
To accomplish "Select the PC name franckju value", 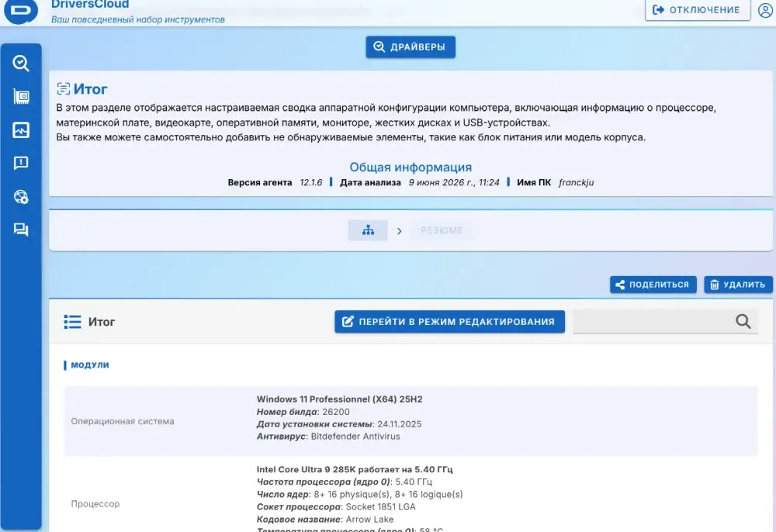I will 576,182.
